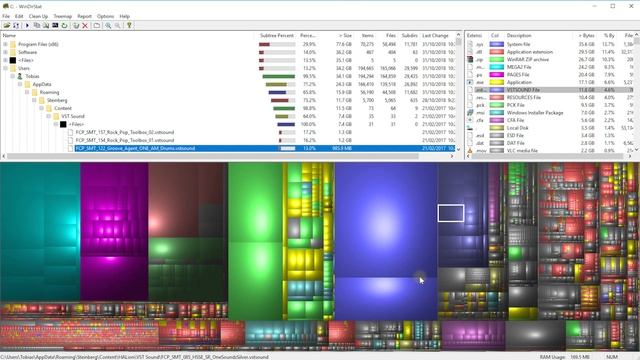
Task: Collapse the Tobias user node
Action: click(13, 76)
